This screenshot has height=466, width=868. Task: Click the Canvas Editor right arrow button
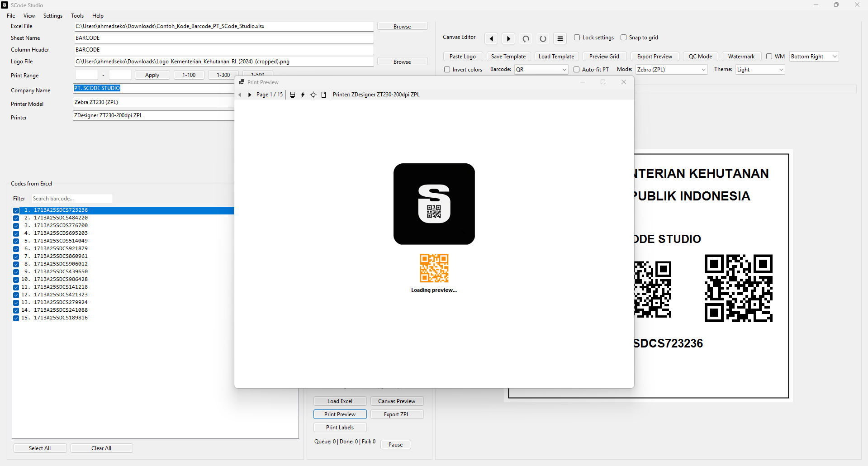[508, 38]
